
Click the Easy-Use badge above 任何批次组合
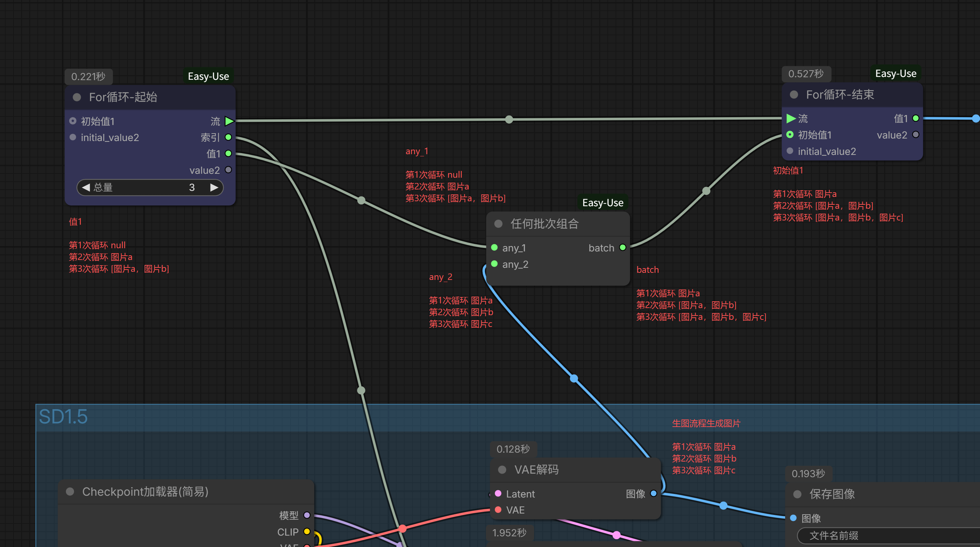603,203
